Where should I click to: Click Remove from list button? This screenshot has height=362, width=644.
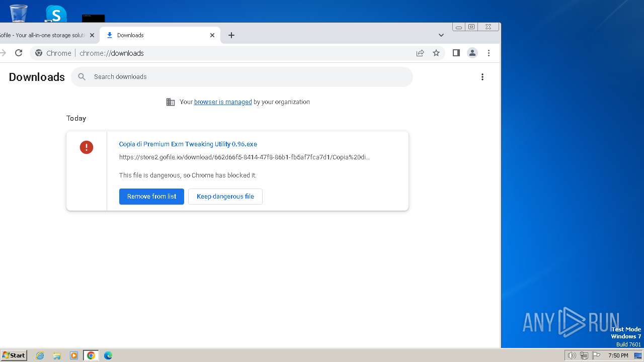(151, 197)
